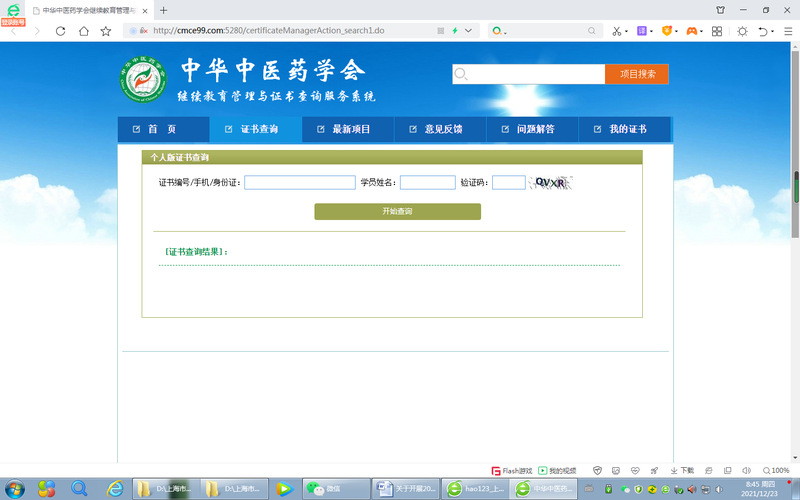Open the 微信 WeChat taskbar window
The height and width of the screenshot is (500, 800).
[336, 489]
